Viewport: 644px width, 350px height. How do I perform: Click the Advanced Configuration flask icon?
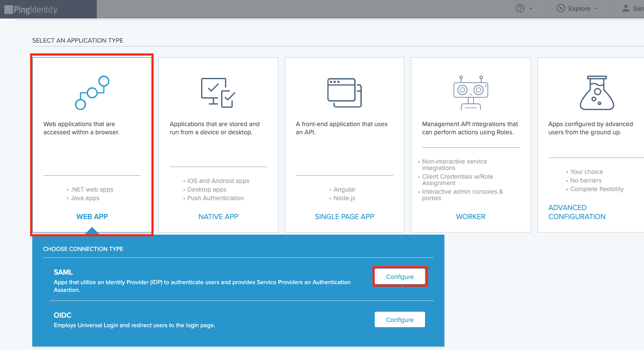(597, 92)
